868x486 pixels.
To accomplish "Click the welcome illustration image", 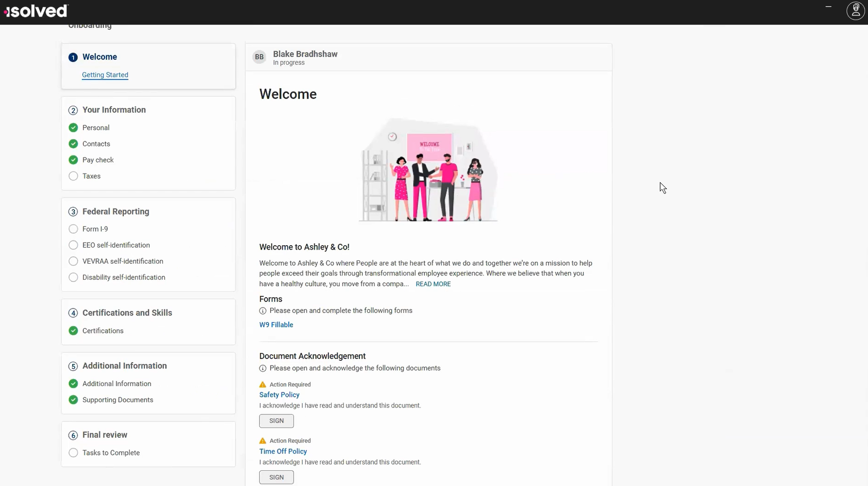I will point(428,170).
